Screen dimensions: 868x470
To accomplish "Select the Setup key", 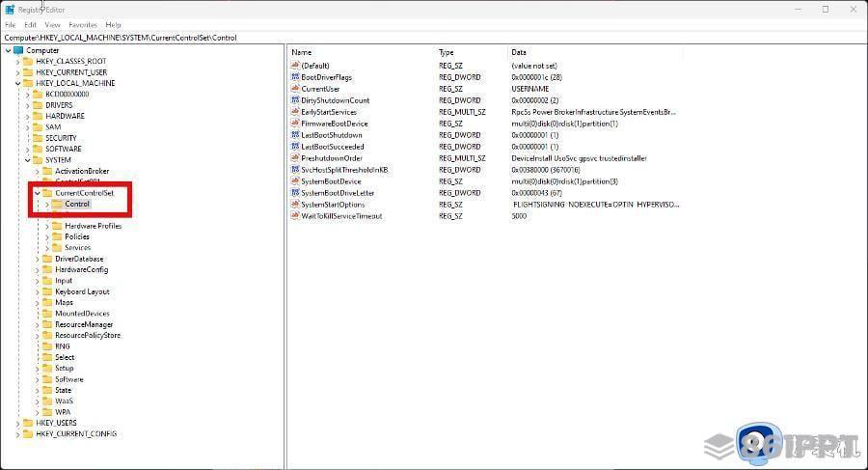I will [x=65, y=368].
